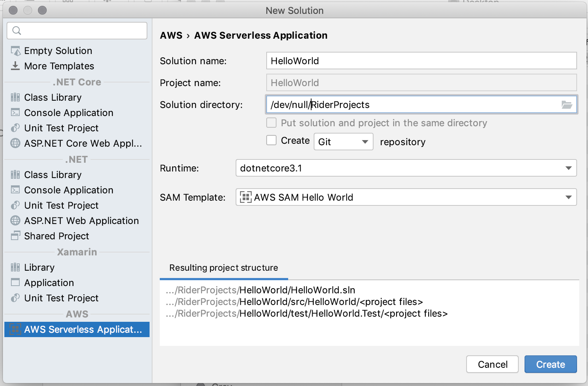This screenshot has width=588, height=386.
Task: Close the New Solution dialog window
Action: point(13,10)
